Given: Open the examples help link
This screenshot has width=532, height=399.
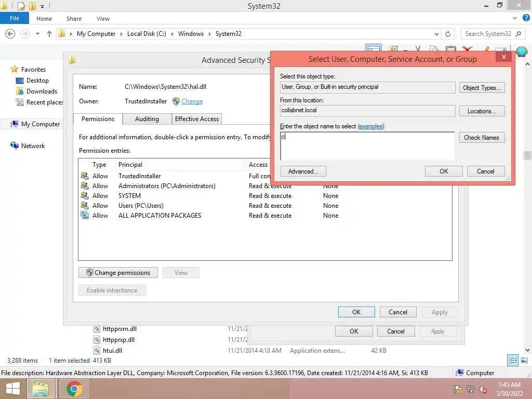Looking at the screenshot, I should [x=370, y=126].
